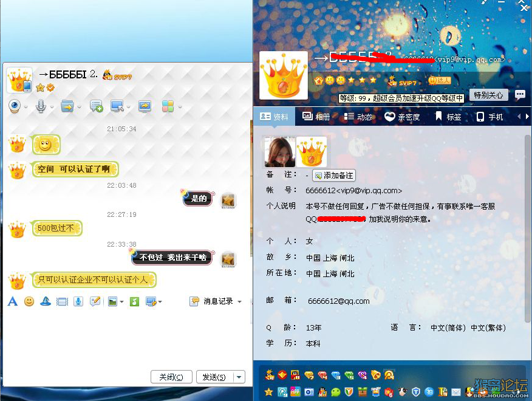This screenshot has height=401, width=532.
Task: Switch to the 亲密度 intimacy tab
Action: pos(402,117)
